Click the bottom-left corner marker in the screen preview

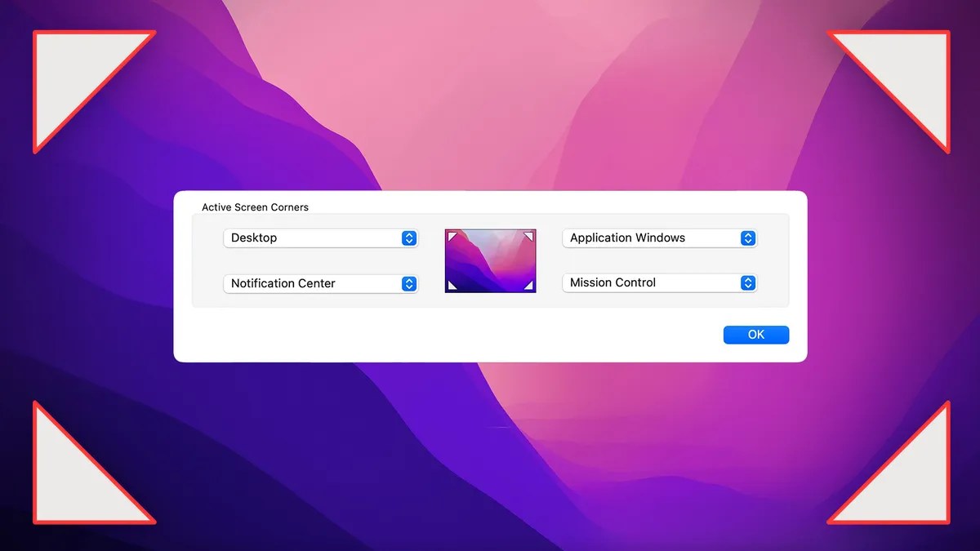[x=451, y=285]
